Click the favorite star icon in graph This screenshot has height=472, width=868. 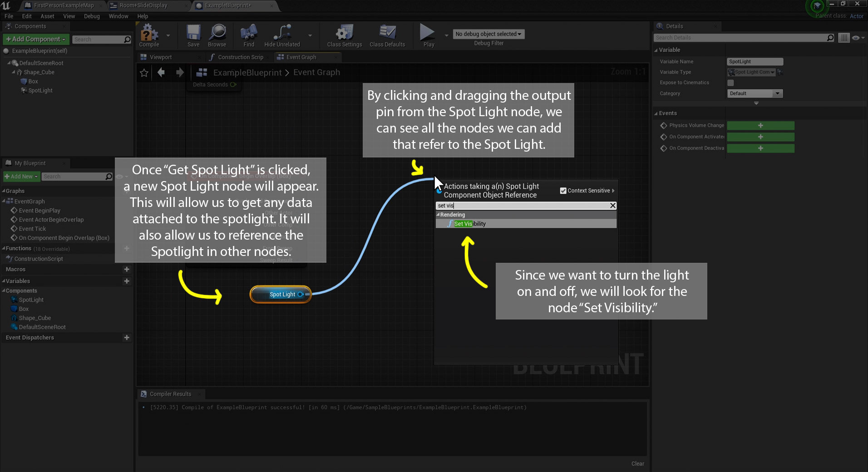pos(144,73)
